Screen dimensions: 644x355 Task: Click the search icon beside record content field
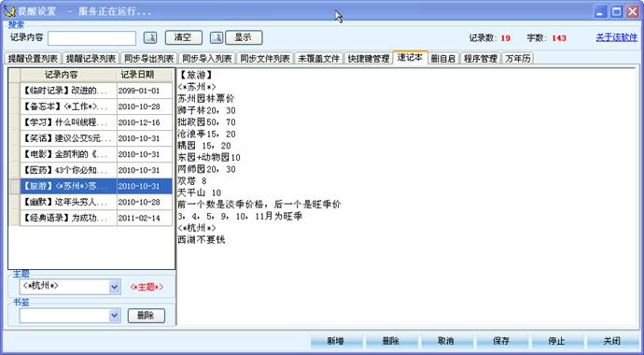[x=150, y=37]
